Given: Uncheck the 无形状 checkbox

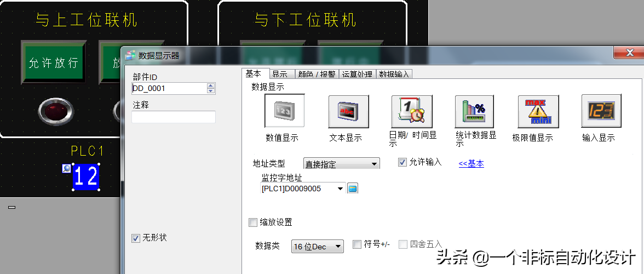Looking at the screenshot, I should pos(136,238).
